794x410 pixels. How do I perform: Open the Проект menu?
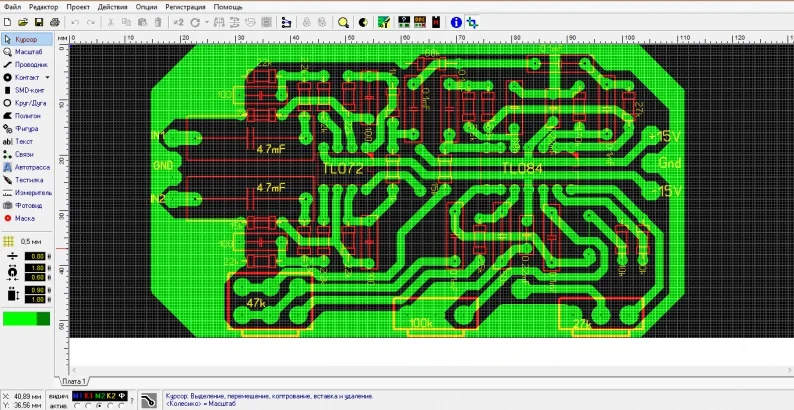point(78,7)
